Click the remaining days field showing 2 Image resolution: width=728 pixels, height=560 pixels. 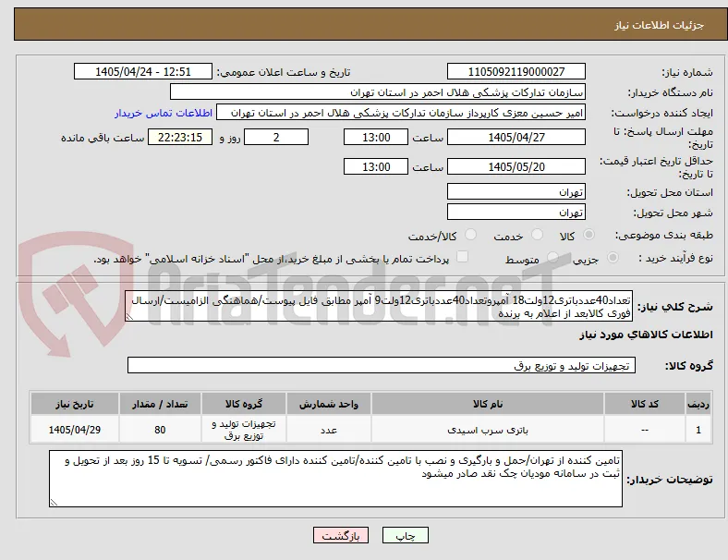coord(276,137)
